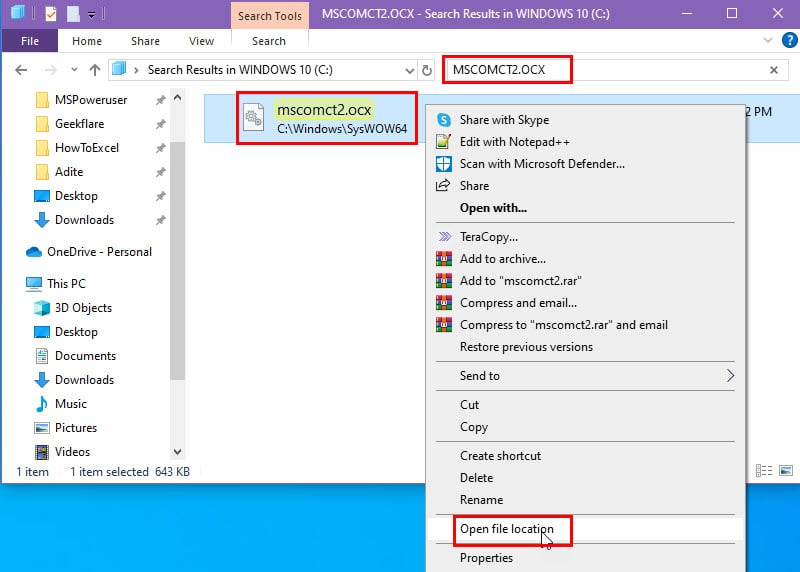Image resolution: width=800 pixels, height=572 pixels.
Task: Open the Search ribbon tab
Action: pyautogui.click(x=269, y=41)
